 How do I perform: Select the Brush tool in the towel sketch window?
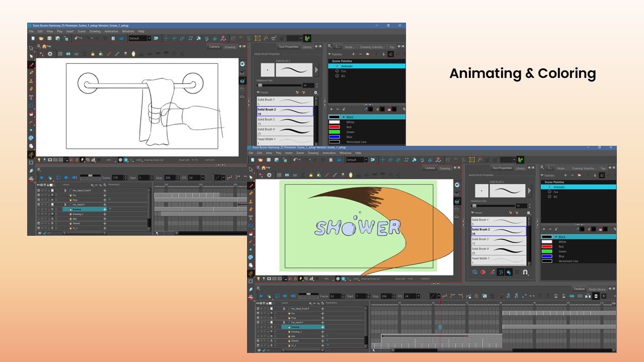coord(31,65)
